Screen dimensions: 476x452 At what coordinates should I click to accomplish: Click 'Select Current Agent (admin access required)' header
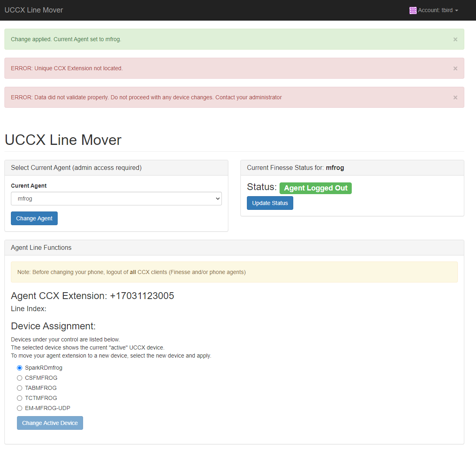click(x=116, y=167)
